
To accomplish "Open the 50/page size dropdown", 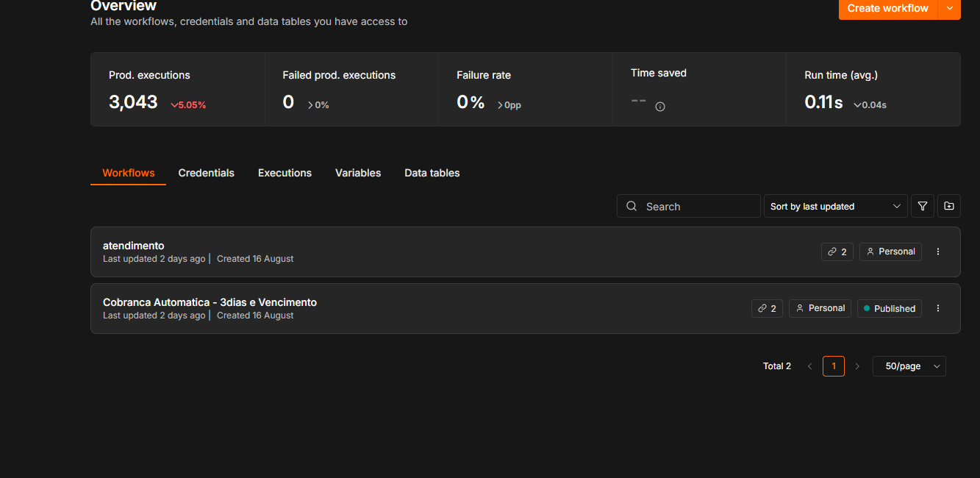I will (x=909, y=366).
